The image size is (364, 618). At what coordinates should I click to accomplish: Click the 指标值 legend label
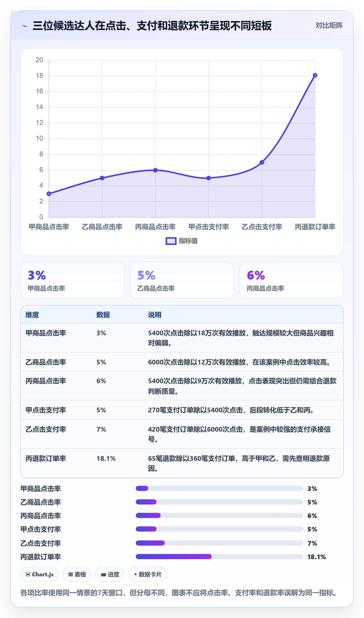[188, 241]
